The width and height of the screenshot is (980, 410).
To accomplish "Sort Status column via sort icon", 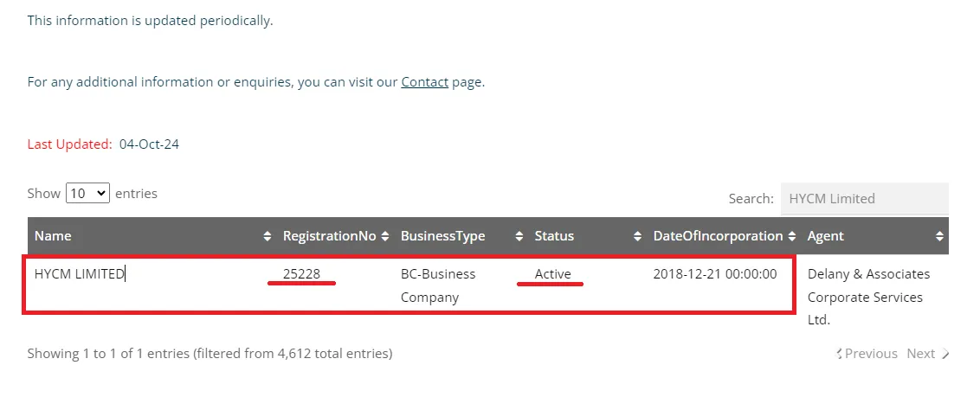I will tap(637, 236).
